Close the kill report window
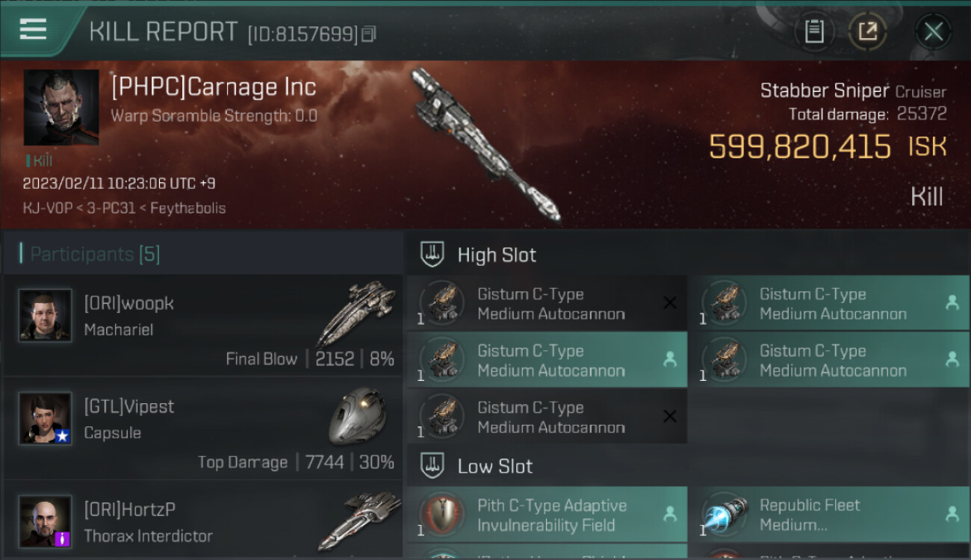The image size is (971, 560). point(933,31)
